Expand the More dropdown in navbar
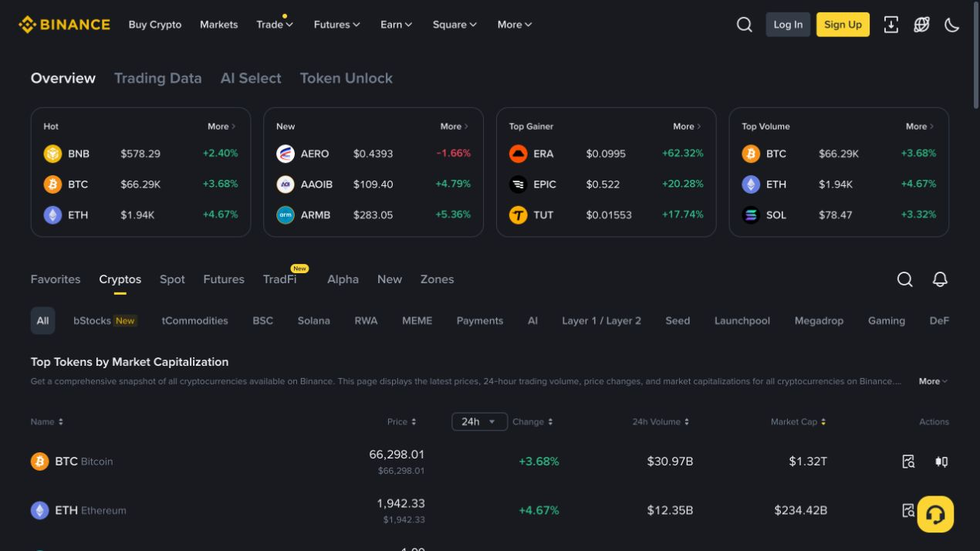 pyautogui.click(x=515, y=25)
